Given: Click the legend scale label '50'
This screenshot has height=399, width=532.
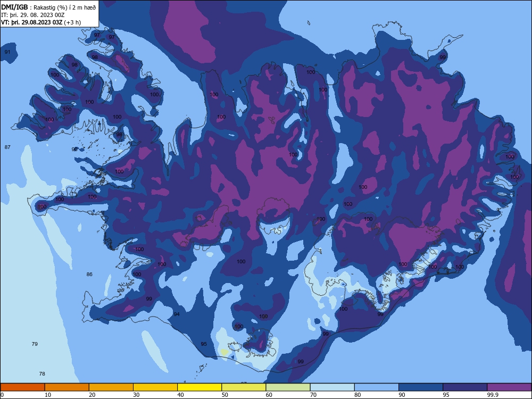Looking at the screenshot, I should click(x=225, y=395).
